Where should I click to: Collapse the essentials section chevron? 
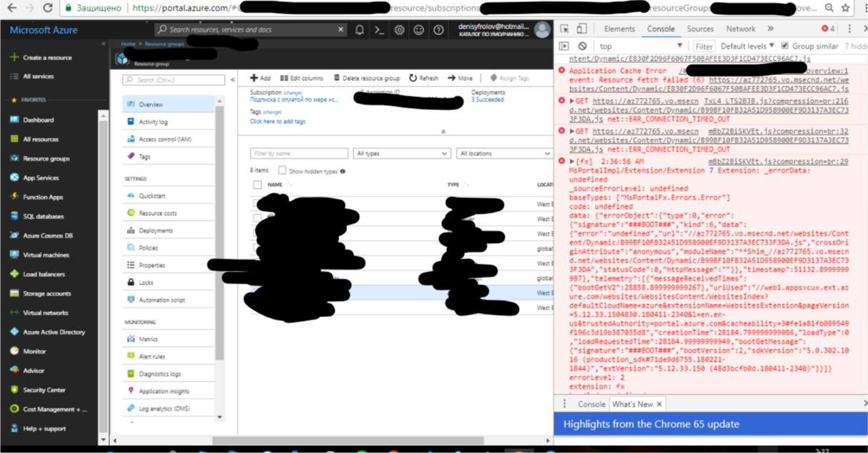tap(443, 133)
